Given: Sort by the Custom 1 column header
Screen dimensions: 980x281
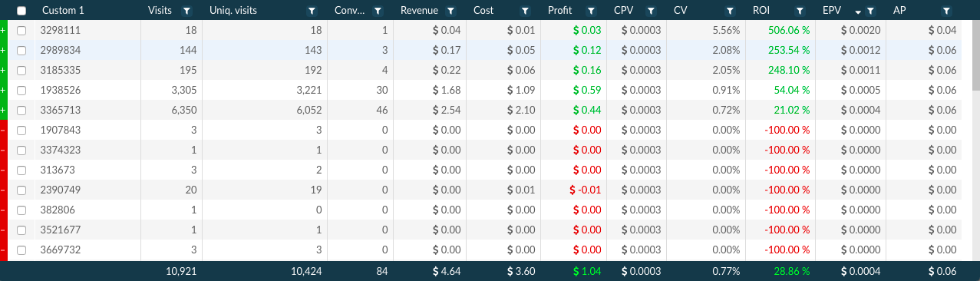Looking at the screenshot, I should pyautogui.click(x=63, y=11).
